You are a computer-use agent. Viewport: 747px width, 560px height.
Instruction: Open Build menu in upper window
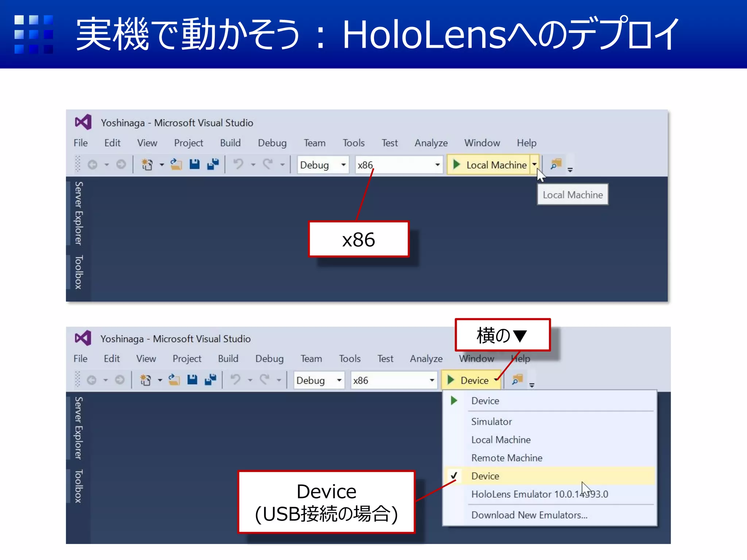click(x=230, y=143)
